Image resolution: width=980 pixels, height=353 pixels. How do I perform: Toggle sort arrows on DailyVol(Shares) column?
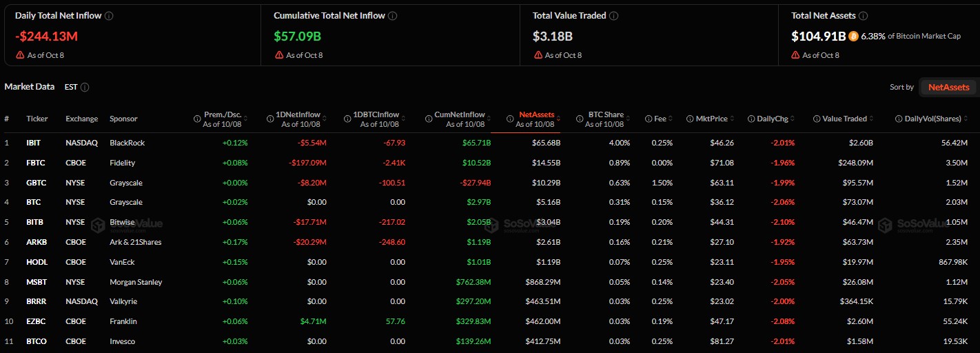(x=966, y=119)
